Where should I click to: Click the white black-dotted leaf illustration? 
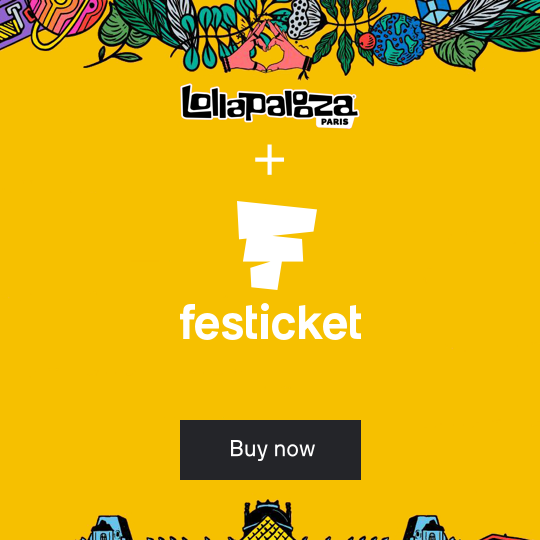tap(303, 19)
